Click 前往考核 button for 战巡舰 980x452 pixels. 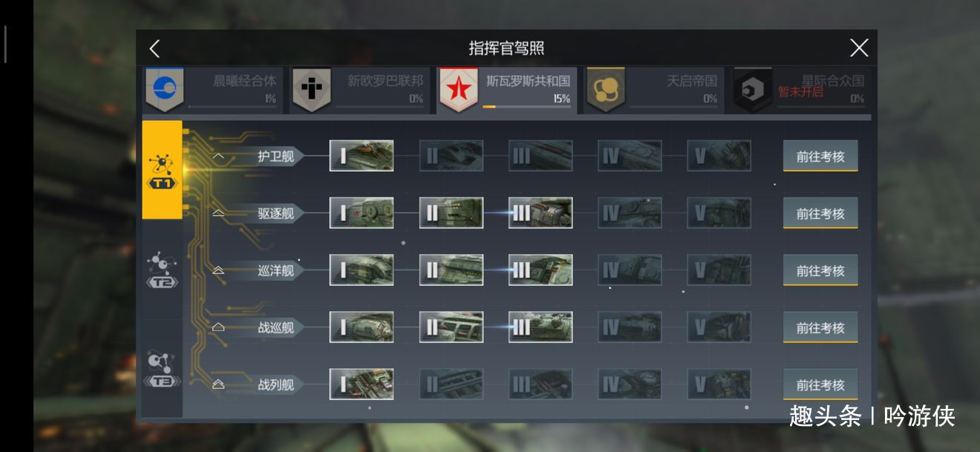point(820,328)
